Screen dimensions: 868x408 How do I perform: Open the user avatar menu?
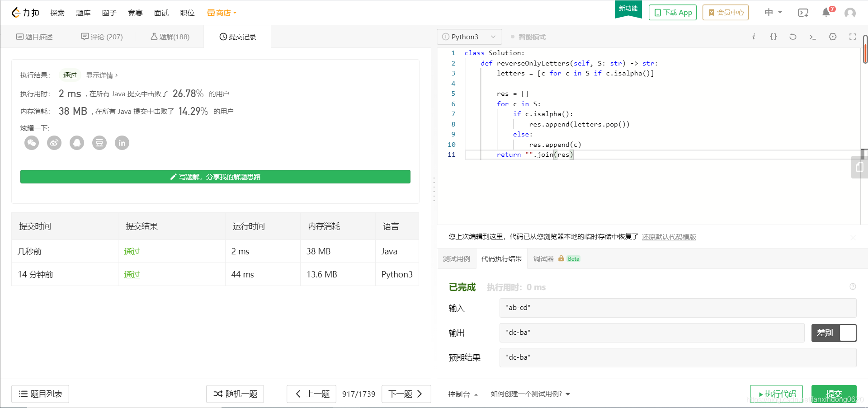[x=850, y=13]
